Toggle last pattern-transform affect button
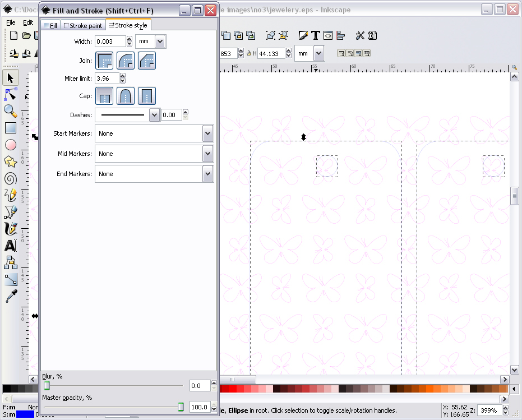This screenshot has height=420, width=522. tap(367, 53)
